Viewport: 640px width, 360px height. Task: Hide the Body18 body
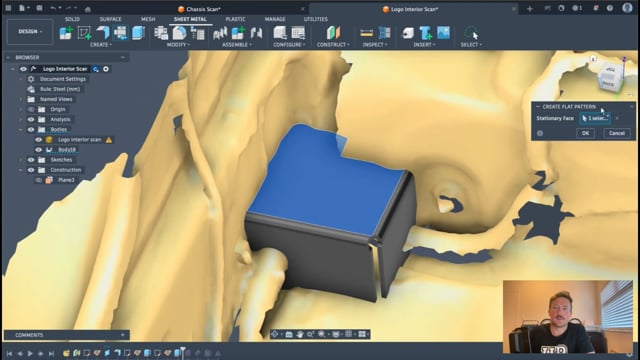coord(38,150)
